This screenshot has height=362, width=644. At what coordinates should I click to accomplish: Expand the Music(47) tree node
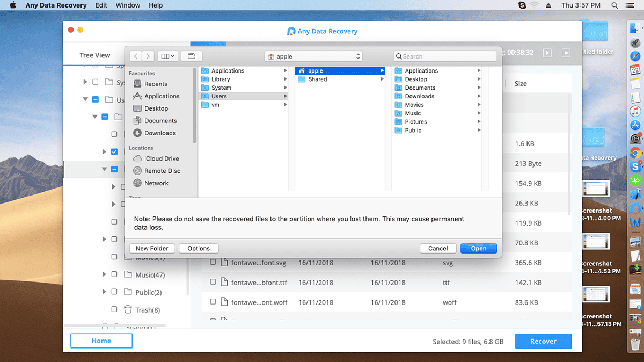(x=104, y=274)
